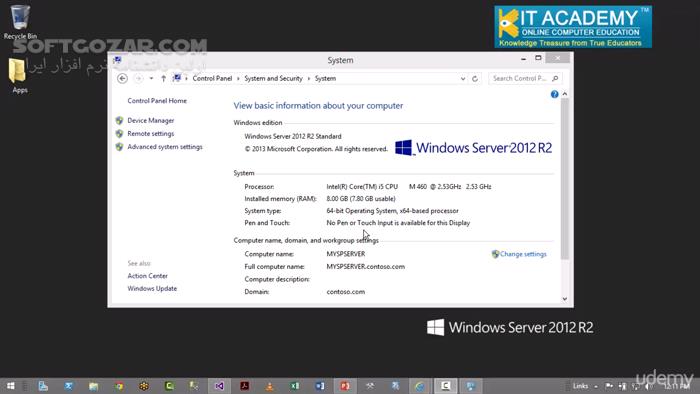Viewport: 700px width, 394px height.
Task: Click the Forward navigation arrow
Action: pyautogui.click(x=138, y=79)
